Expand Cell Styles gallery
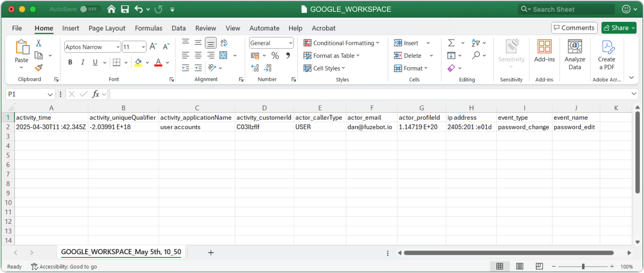 pos(325,68)
